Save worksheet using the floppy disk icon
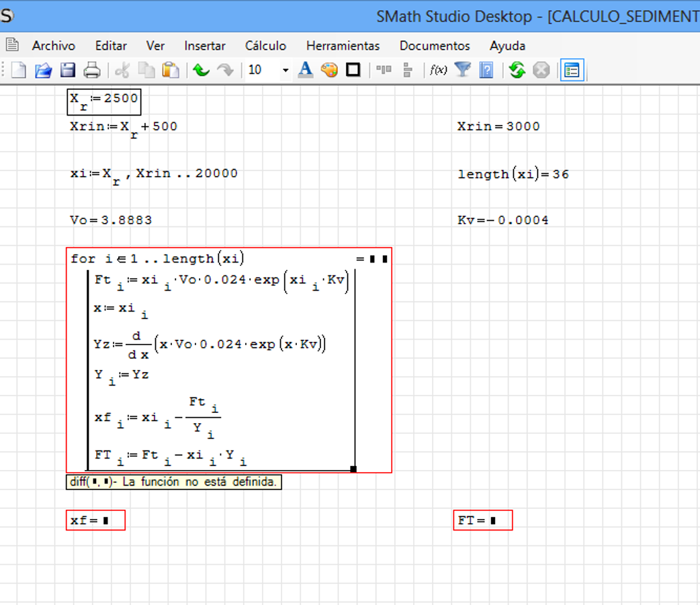The height and width of the screenshot is (605, 700). pyautogui.click(x=68, y=70)
